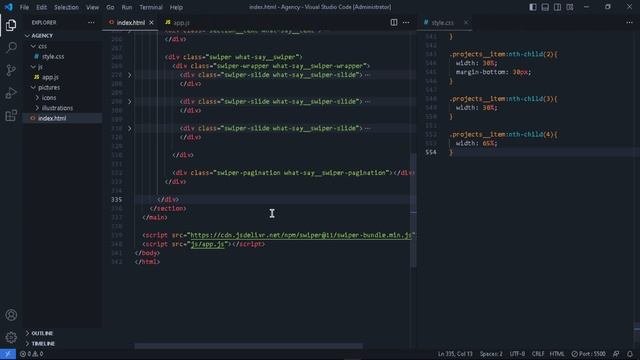Collapse the css folder
The image size is (640, 360).
(33, 46)
